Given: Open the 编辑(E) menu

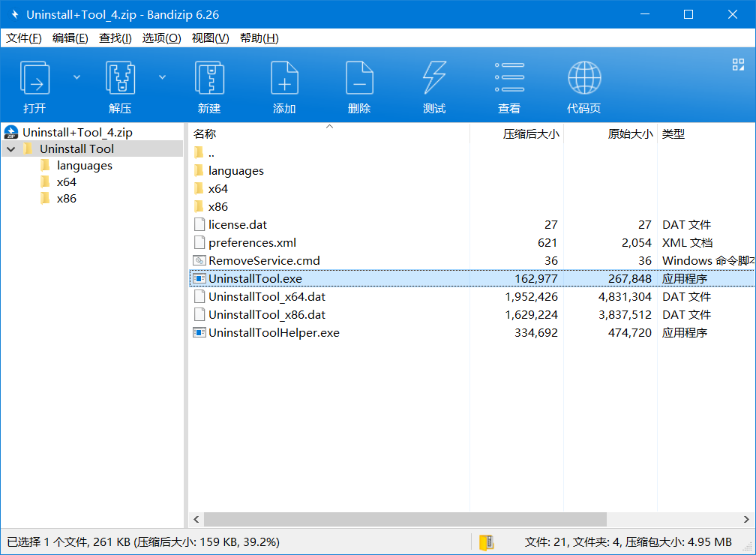Looking at the screenshot, I should (70, 38).
